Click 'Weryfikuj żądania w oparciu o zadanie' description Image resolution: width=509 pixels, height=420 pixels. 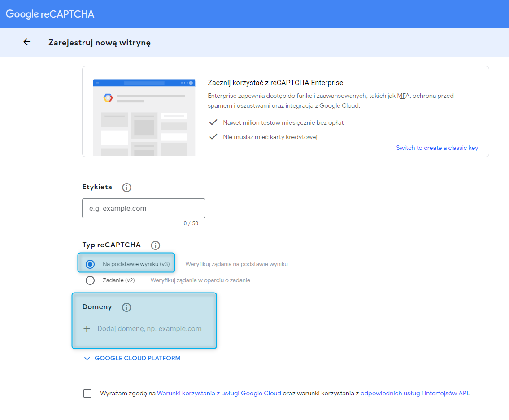tap(200, 280)
